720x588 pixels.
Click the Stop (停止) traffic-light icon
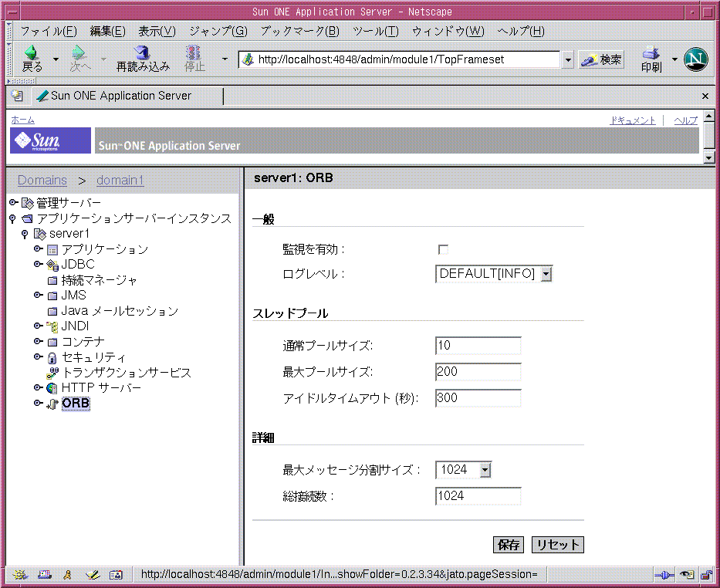click(194, 52)
